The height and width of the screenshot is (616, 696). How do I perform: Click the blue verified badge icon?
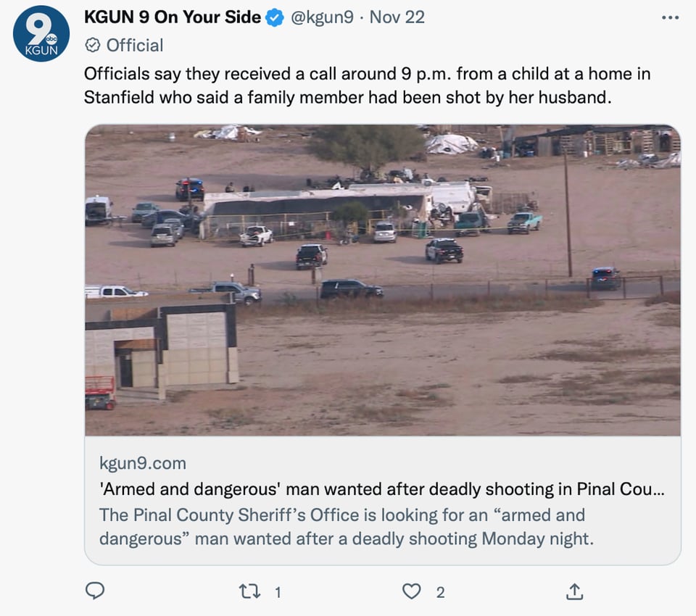[x=275, y=17]
